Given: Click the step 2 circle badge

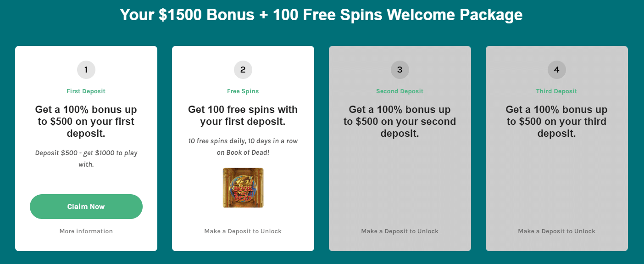Looking at the screenshot, I should point(243,70).
